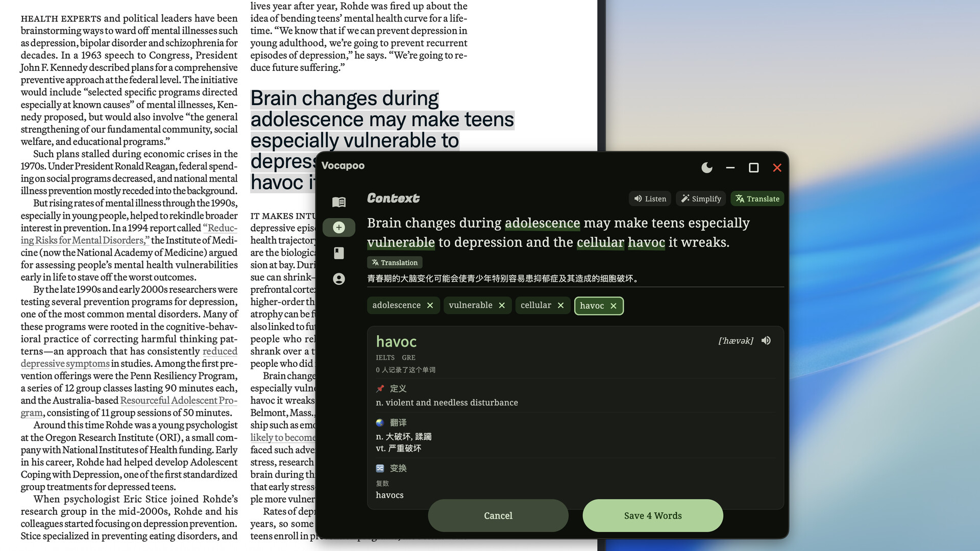Click highlighted word vulnerable in context sentence

coord(401,243)
